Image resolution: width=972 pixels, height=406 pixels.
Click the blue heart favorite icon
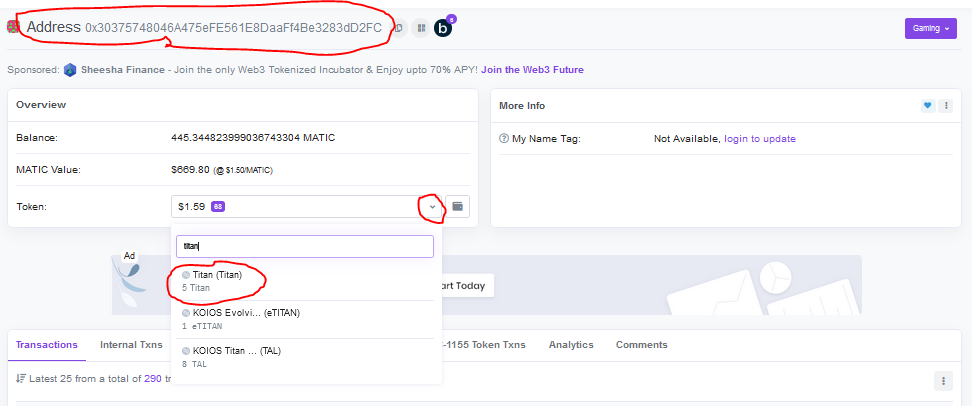pos(927,106)
